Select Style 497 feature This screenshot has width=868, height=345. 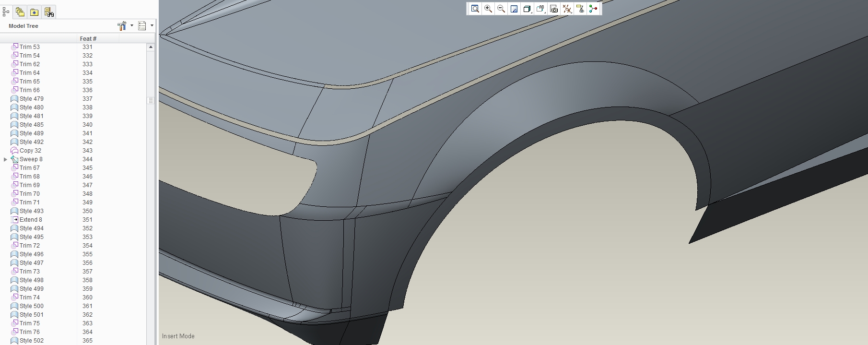(32, 263)
